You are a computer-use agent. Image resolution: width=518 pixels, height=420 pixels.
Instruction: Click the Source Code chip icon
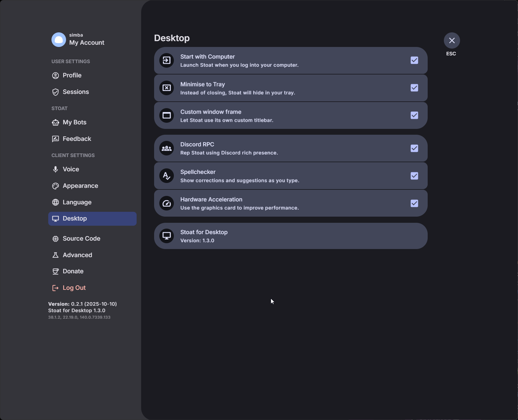click(56, 239)
